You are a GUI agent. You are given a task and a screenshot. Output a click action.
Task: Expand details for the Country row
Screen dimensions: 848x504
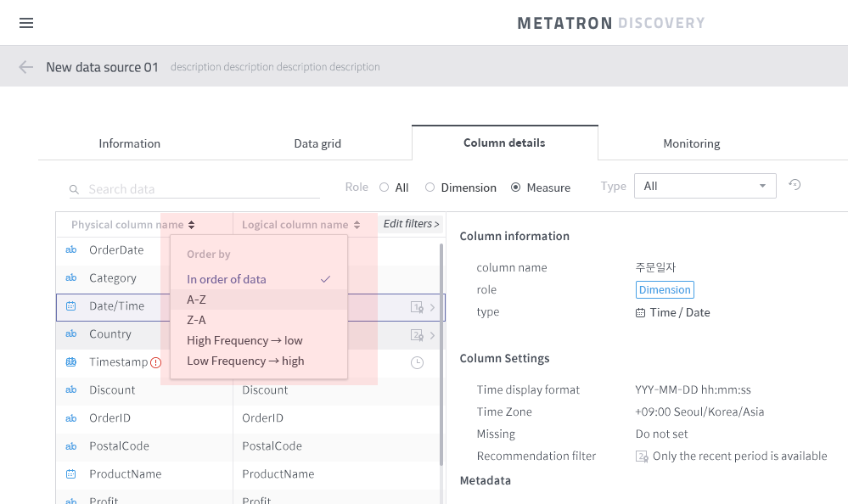(x=434, y=334)
